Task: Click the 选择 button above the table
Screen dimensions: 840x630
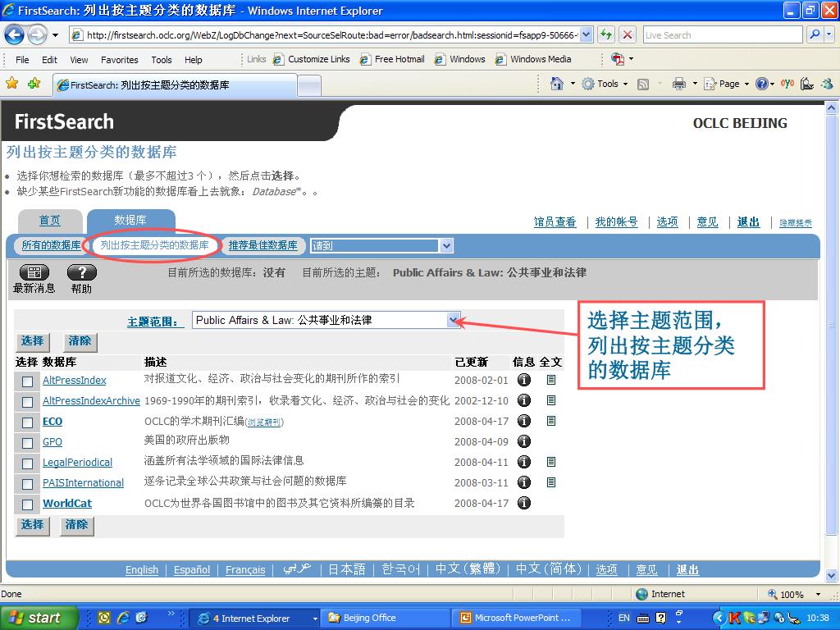Action: pyautogui.click(x=33, y=340)
